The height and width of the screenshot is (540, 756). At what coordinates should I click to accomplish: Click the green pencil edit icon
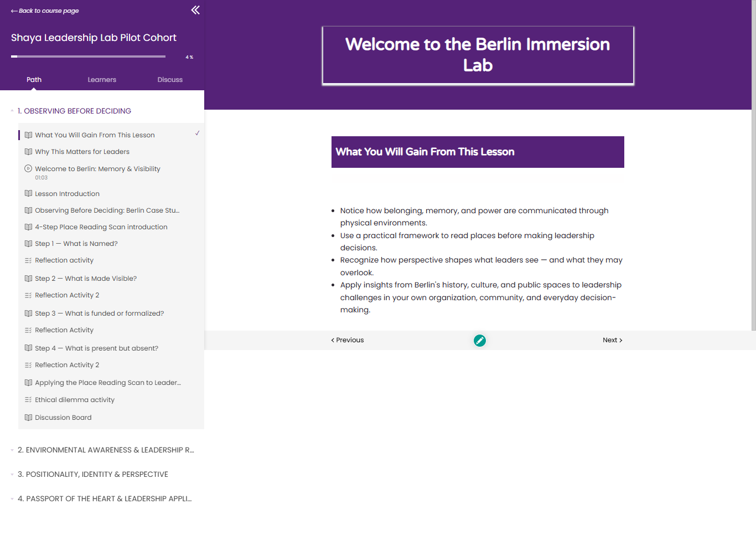tap(480, 341)
